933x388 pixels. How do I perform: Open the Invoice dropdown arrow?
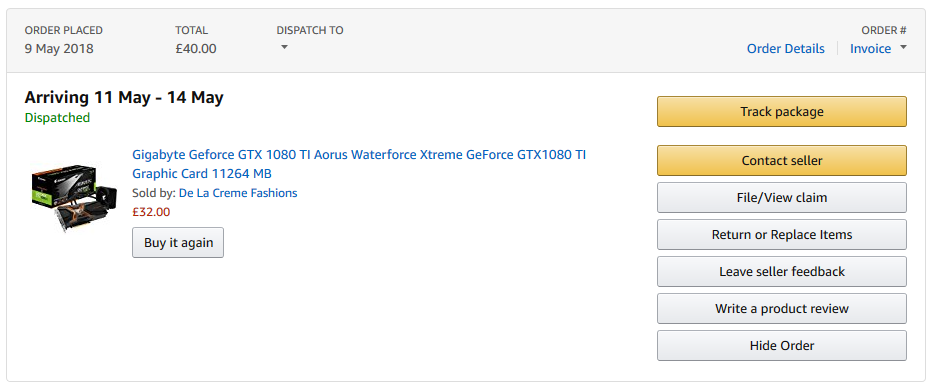tap(903, 48)
